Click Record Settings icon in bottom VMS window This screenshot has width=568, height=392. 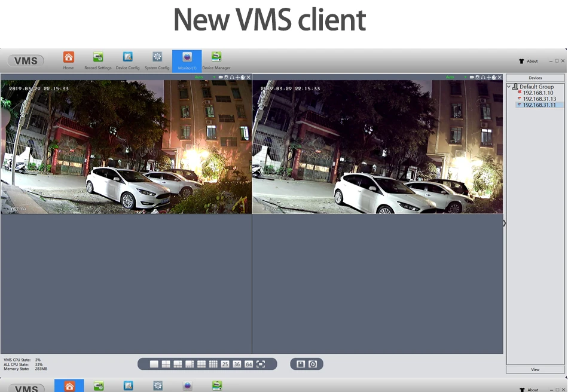pos(99,386)
